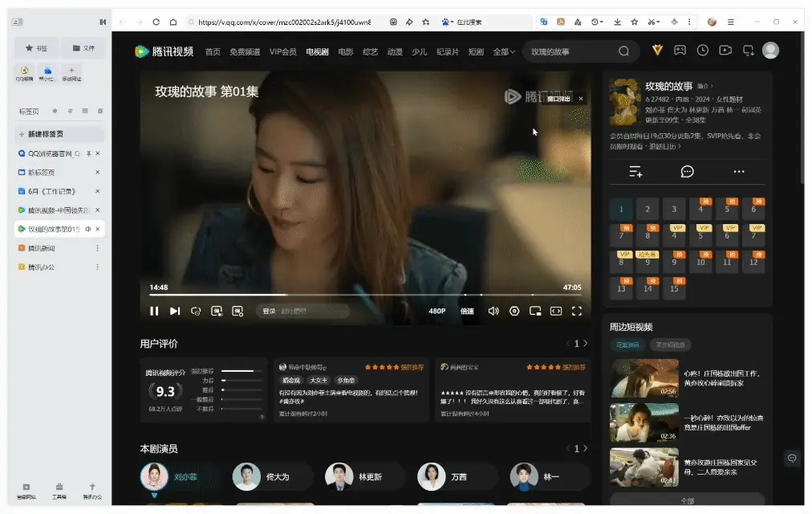Expand the 简介 series description

(704, 86)
